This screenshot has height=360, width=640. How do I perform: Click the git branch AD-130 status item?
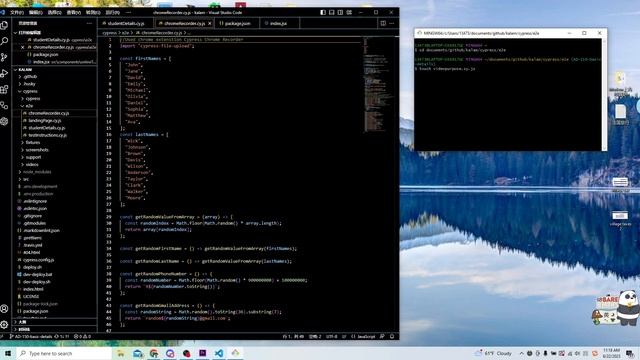(x=31, y=337)
